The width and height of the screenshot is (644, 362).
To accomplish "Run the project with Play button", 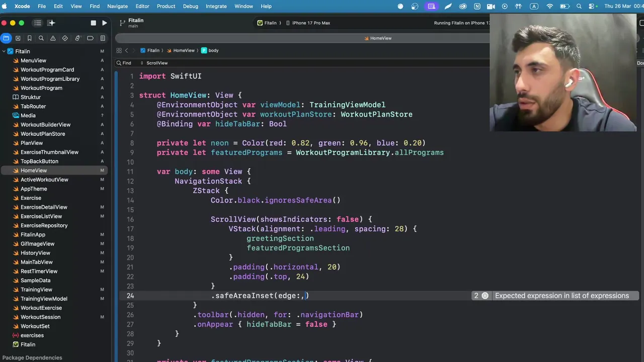I will click(104, 23).
